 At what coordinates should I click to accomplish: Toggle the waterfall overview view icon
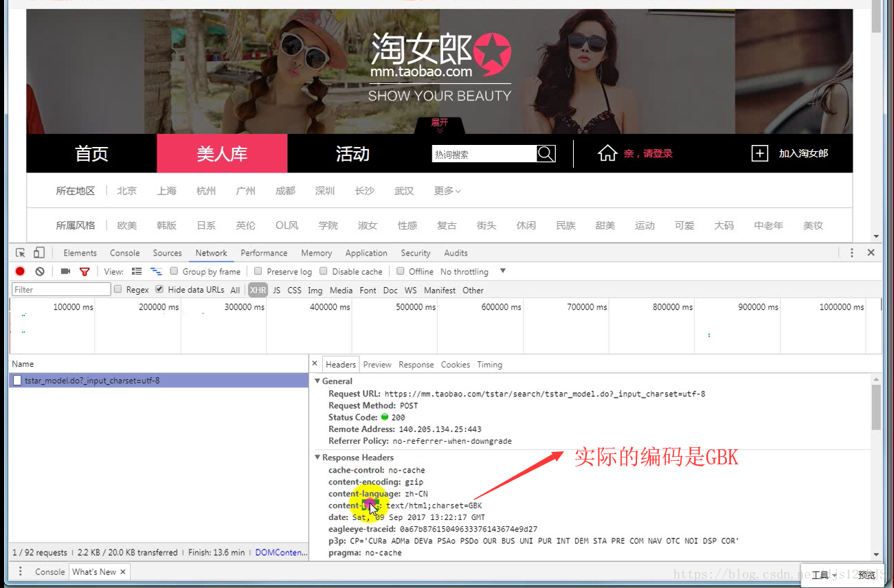click(x=157, y=271)
